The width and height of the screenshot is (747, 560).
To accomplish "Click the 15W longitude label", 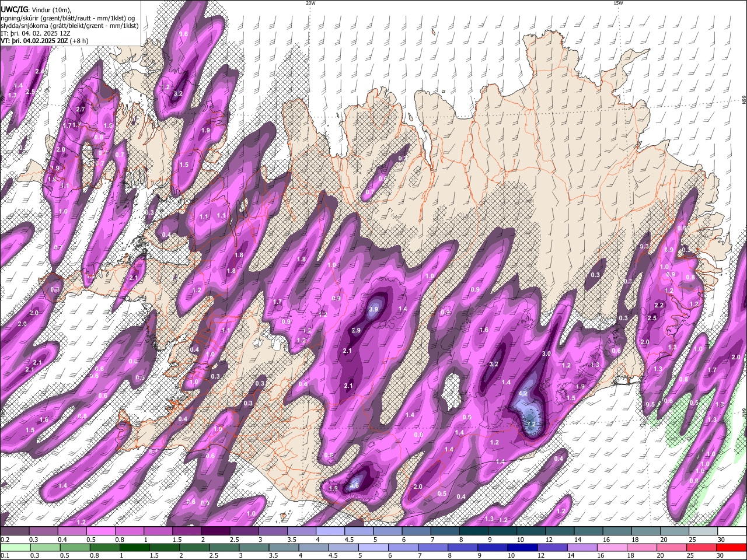I will click(x=618, y=3).
